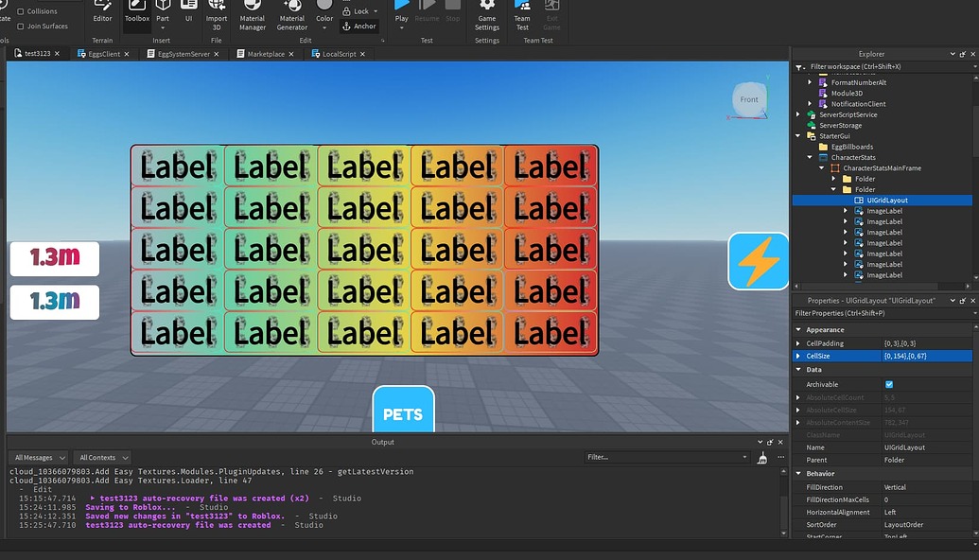Click the PETS button in the viewport

[x=404, y=412]
